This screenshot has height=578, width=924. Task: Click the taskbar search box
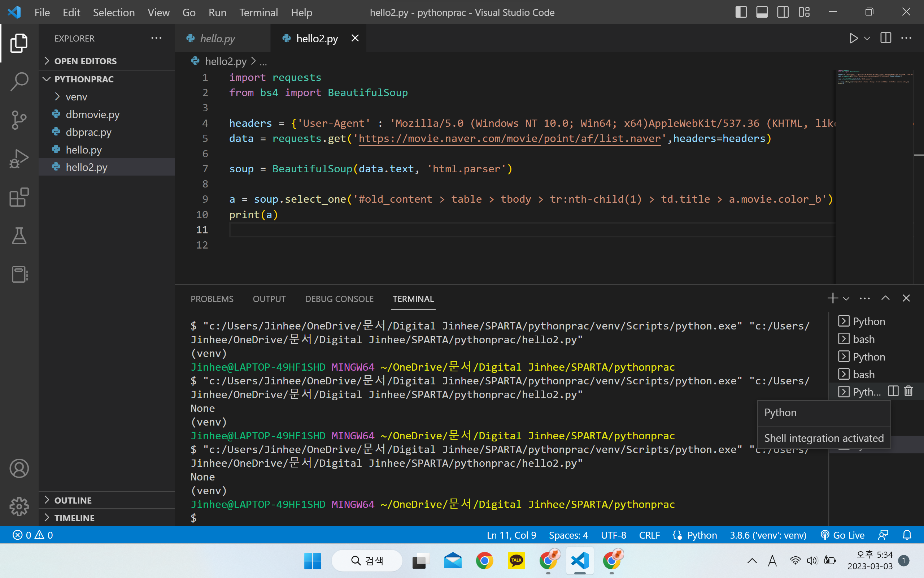[367, 561]
